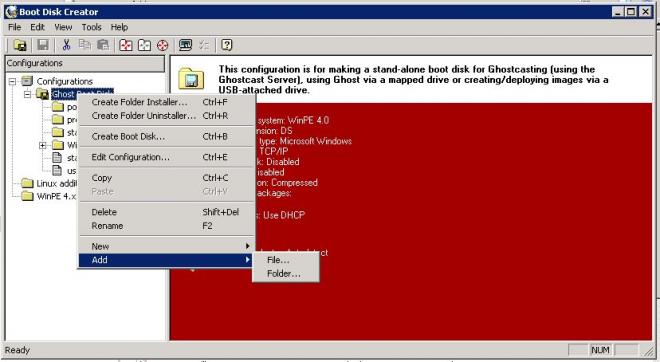Click the folder icon beside the 'st' folder item
The width and height of the screenshot is (660, 362).
(x=58, y=132)
